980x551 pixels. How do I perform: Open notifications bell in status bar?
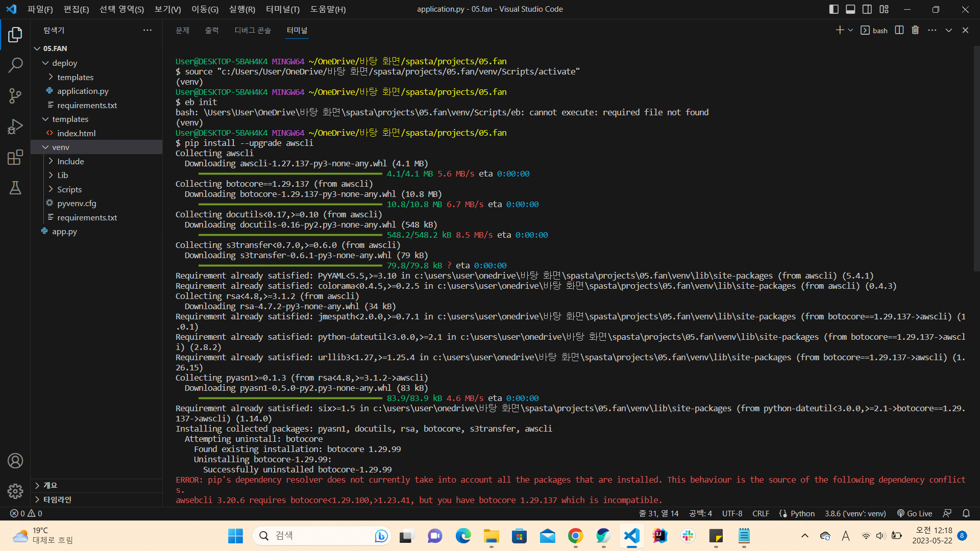(x=966, y=514)
